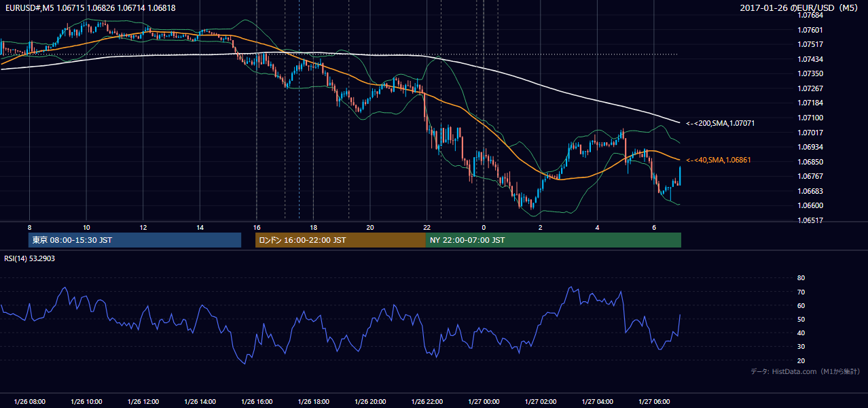Click the 200 SMA label 1.07071
Screen dimensions: 868x408
point(720,124)
